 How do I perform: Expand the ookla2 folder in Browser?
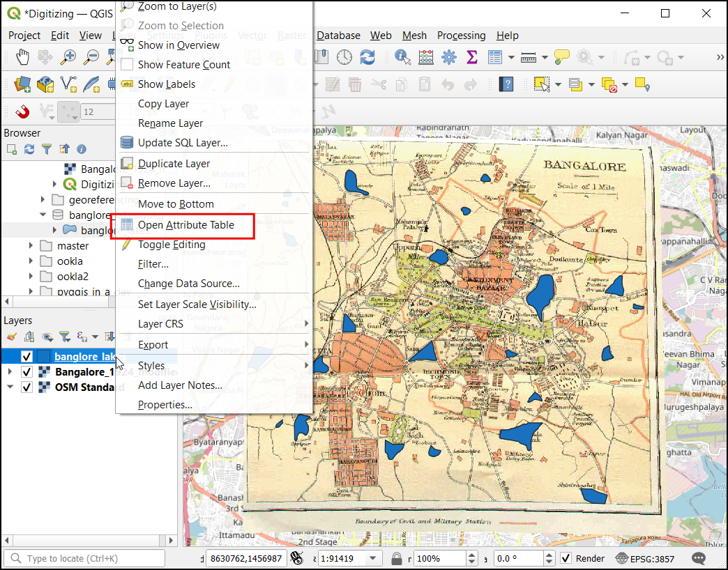point(31,277)
